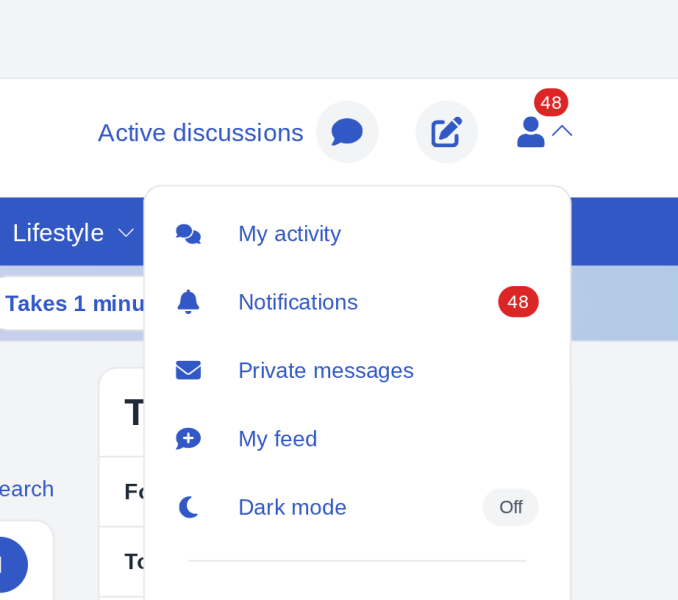Click the Dark mode moon icon
The image size is (678, 600).
pyautogui.click(x=188, y=508)
